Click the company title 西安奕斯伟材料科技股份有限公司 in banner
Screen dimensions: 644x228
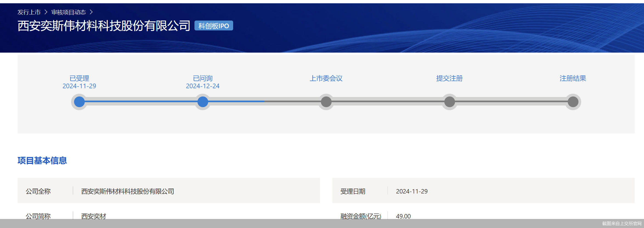tap(104, 26)
